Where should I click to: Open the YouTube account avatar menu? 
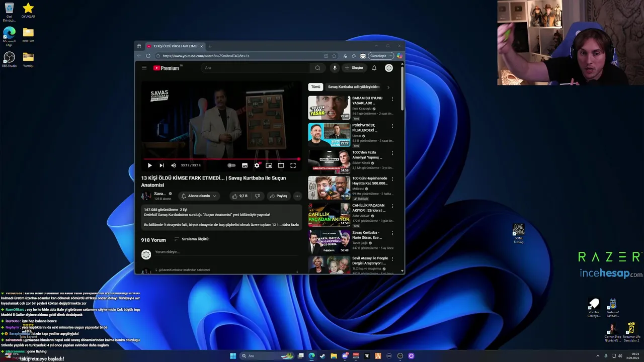click(389, 68)
